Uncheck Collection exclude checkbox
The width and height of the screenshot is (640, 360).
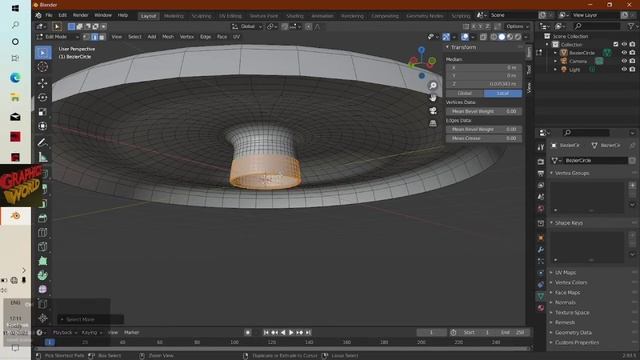click(616, 44)
